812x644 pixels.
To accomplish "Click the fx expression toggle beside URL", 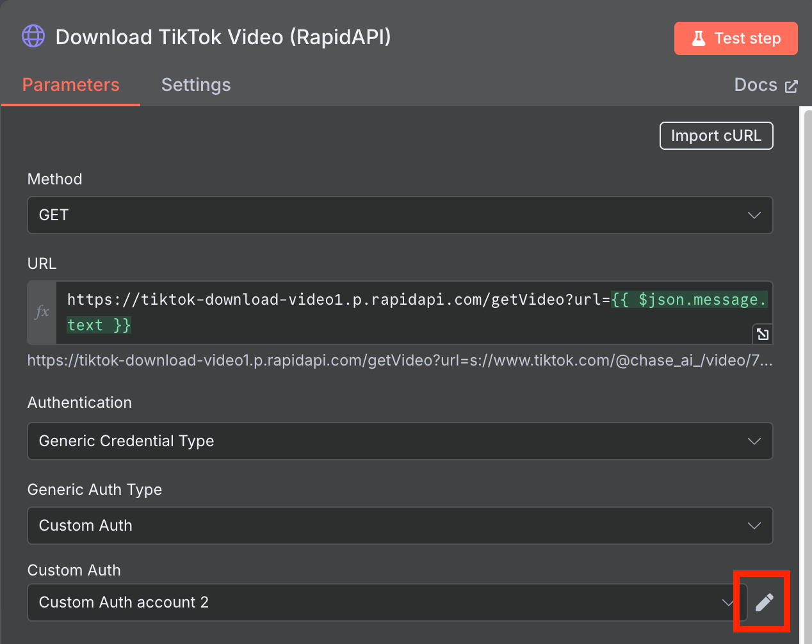I will pyautogui.click(x=42, y=312).
